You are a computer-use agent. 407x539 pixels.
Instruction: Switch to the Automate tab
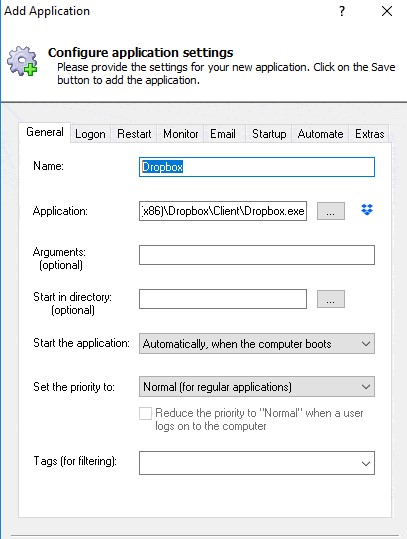(320, 134)
